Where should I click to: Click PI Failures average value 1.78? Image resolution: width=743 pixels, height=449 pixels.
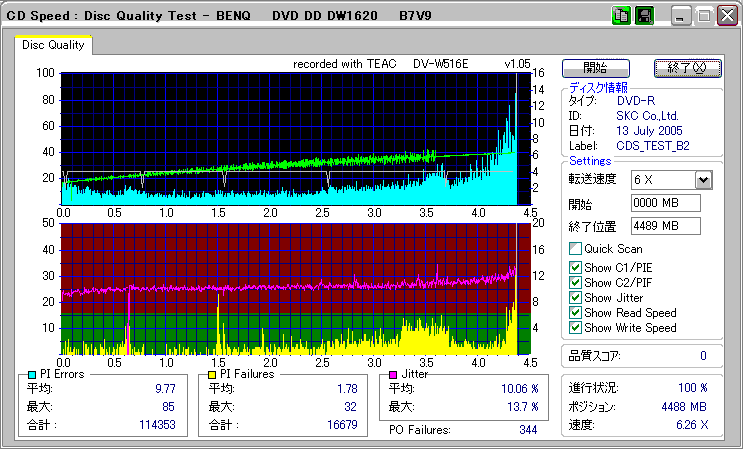[x=347, y=389]
